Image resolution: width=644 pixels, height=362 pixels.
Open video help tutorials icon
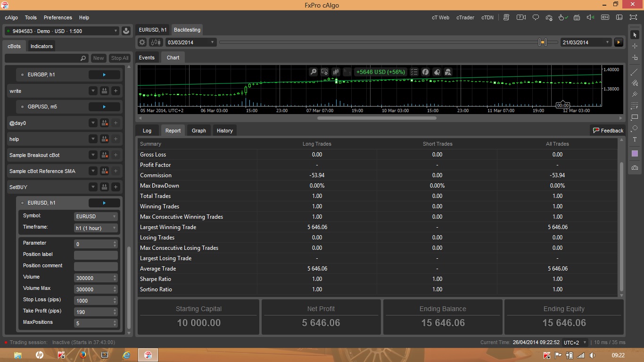pos(521,17)
